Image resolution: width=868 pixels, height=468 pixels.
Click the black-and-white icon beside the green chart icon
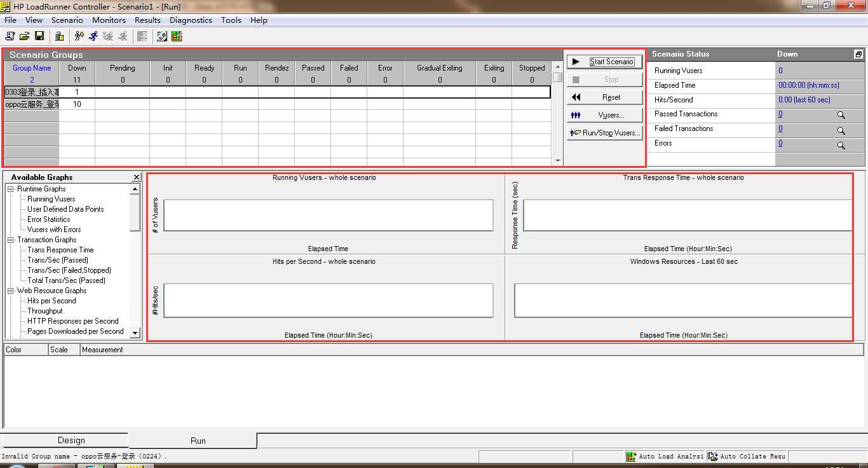(162, 36)
